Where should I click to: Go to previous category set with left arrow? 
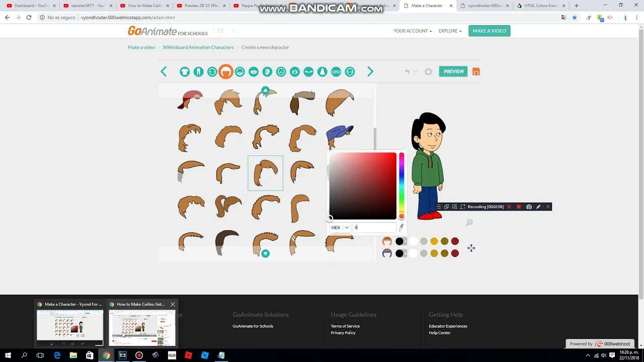click(x=164, y=72)
